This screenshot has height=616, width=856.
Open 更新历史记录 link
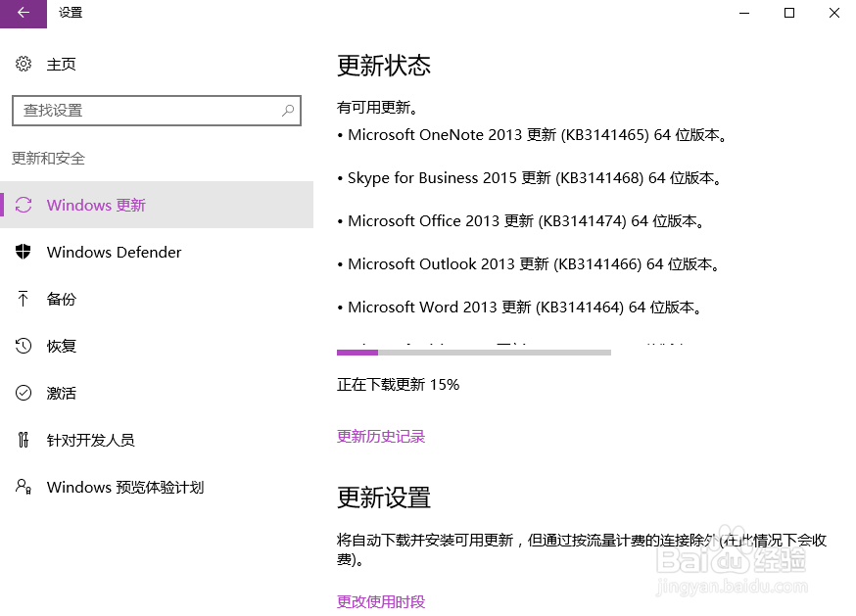pyautogui.click(x=381, y=436)
